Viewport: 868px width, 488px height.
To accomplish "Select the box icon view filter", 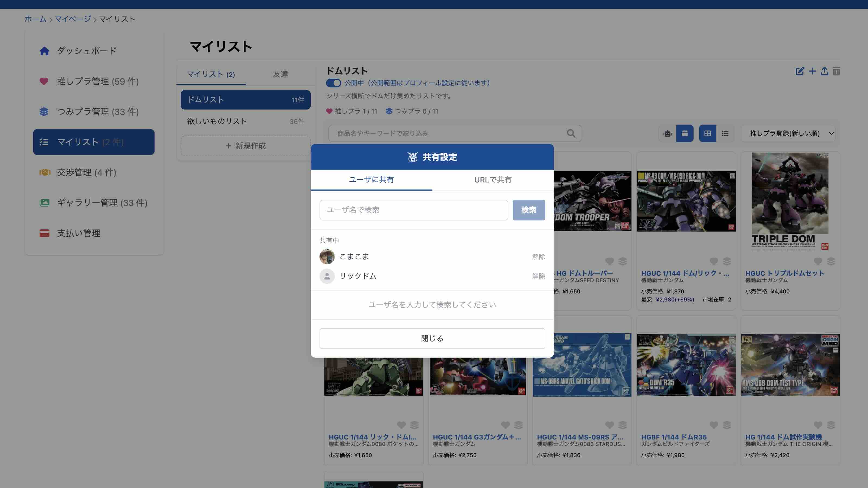I will pyautogui.click(x=685, y=133).
